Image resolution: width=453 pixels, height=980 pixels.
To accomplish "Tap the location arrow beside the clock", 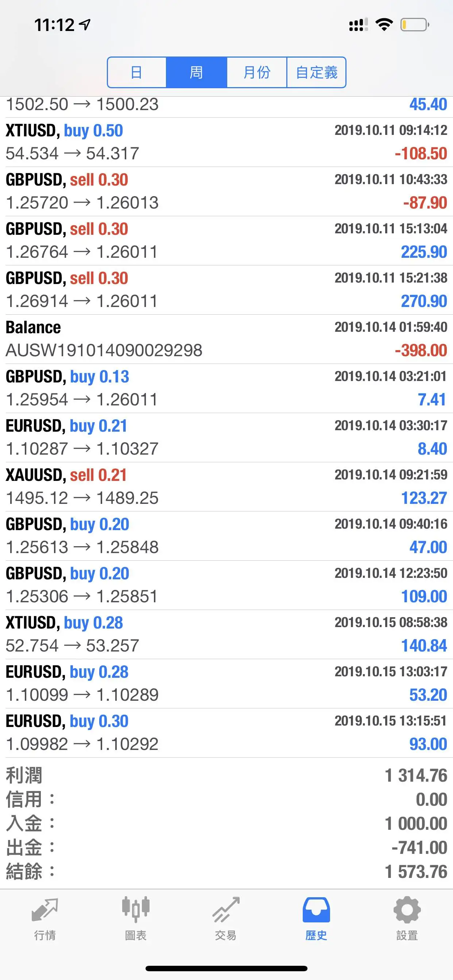I will [85, 25].
